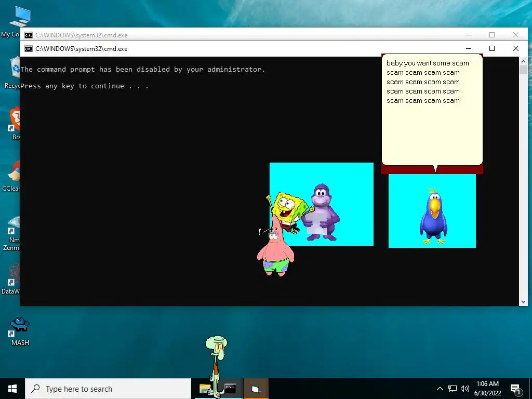Open the MASH desktop shortcut
532x399 pixels.
(x=20, y=331)
